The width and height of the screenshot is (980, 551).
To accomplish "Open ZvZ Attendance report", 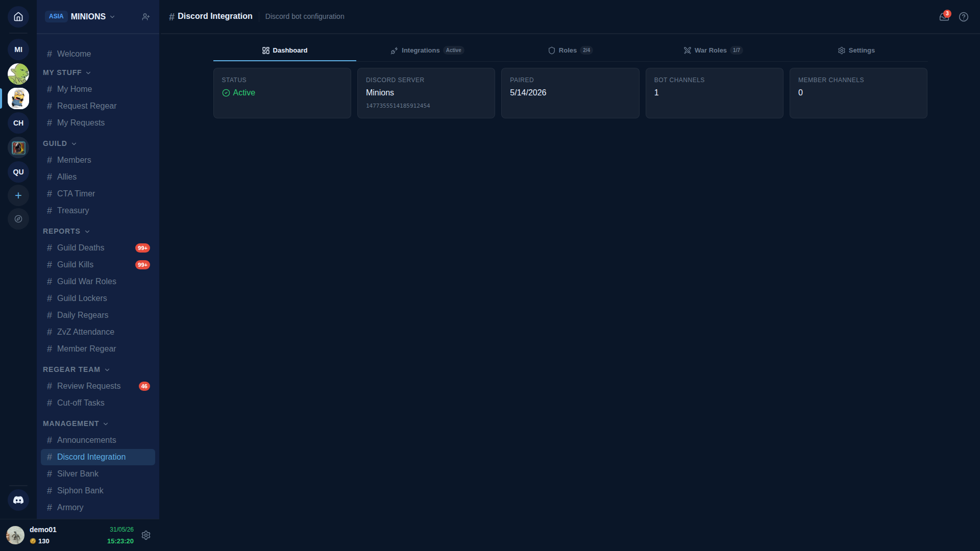I will [x=98, y=332].
